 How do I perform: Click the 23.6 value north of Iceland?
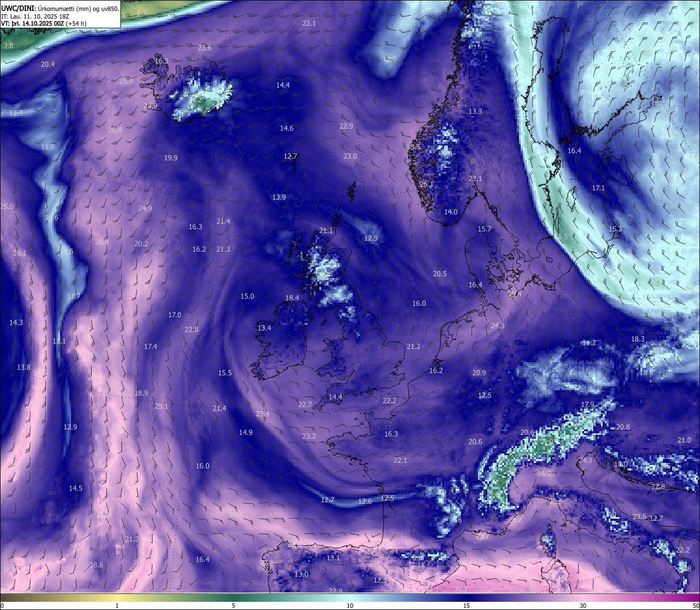tap(205, 48)
